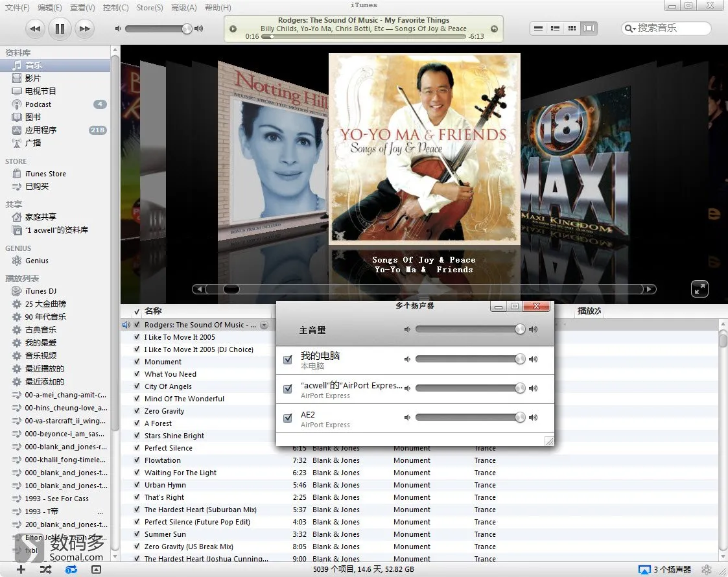Open 帮助(H) menu
Viewport: 728px width, 577px height.
coord(218,7)
